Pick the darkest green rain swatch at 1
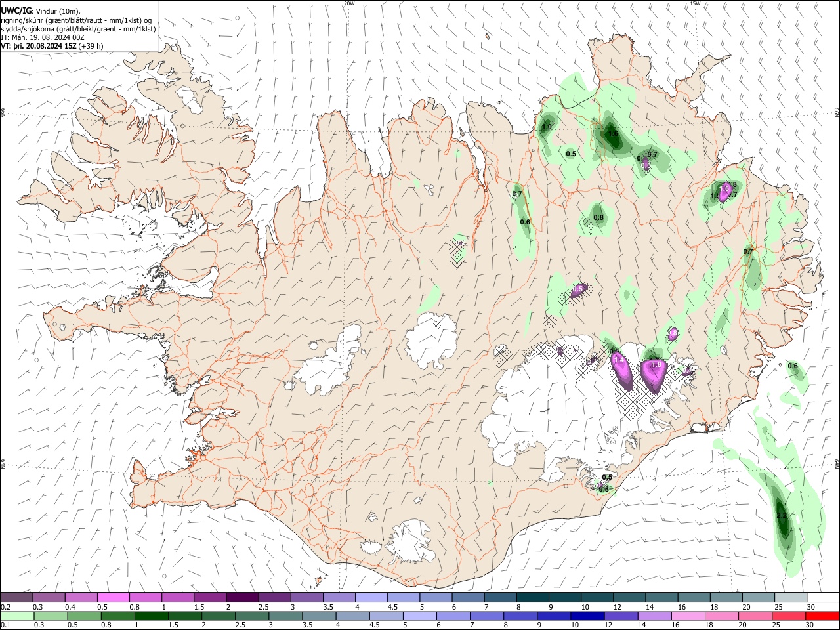The height and width of the screenshot is (630, 840). pos(150,616)
